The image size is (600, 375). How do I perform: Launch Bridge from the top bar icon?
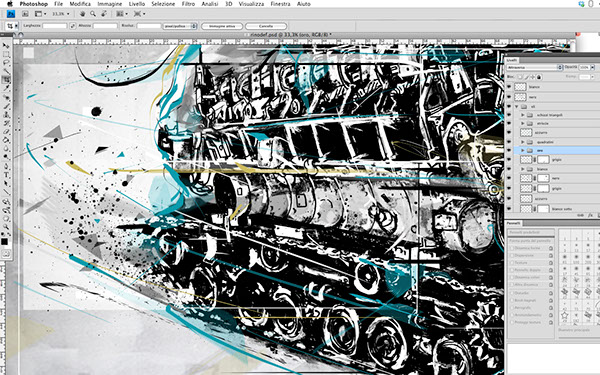pos(25,14)
